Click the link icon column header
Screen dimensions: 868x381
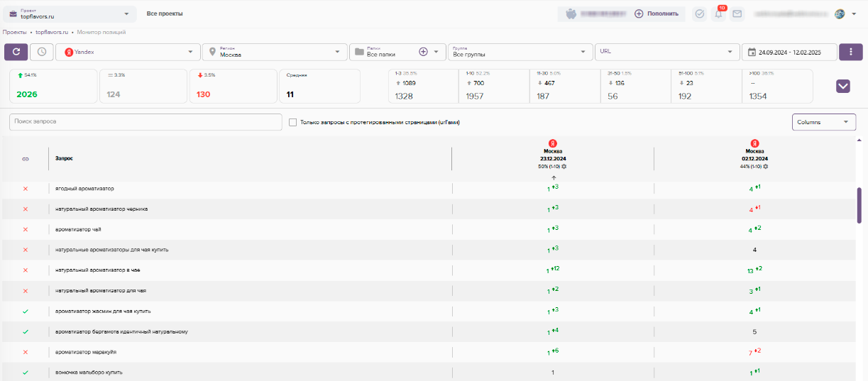(26, 158)
